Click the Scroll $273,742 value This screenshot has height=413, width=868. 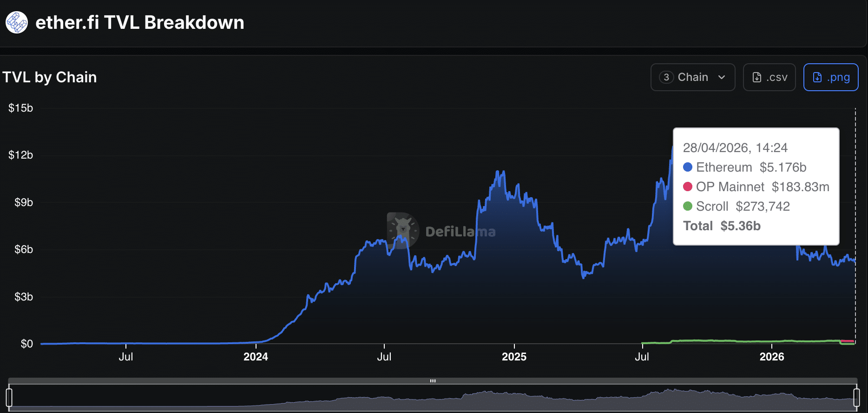pos(763,206)
